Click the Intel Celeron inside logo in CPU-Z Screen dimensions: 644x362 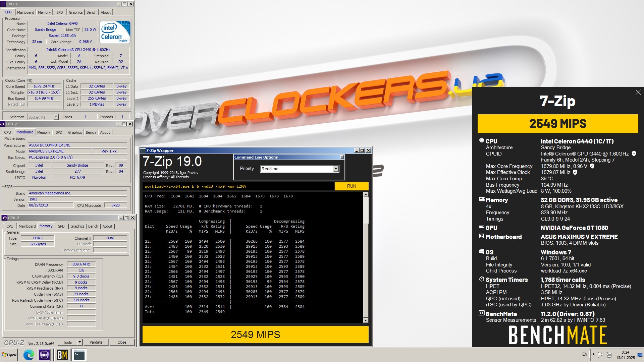115,33
